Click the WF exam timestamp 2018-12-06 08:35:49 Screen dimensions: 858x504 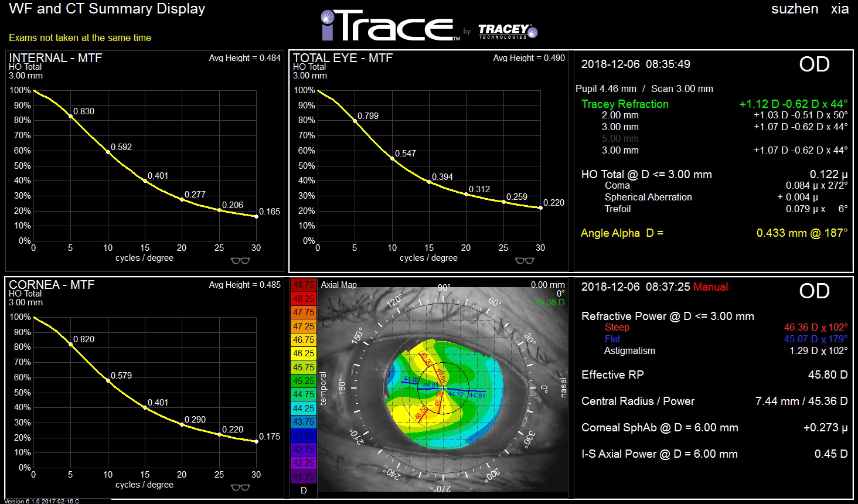636,64
